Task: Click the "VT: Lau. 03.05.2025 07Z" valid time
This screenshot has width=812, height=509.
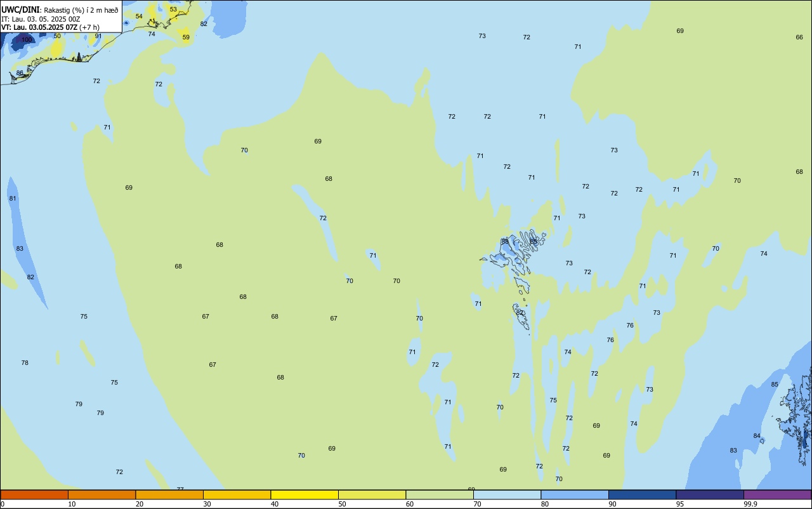Action: (39, 27)
